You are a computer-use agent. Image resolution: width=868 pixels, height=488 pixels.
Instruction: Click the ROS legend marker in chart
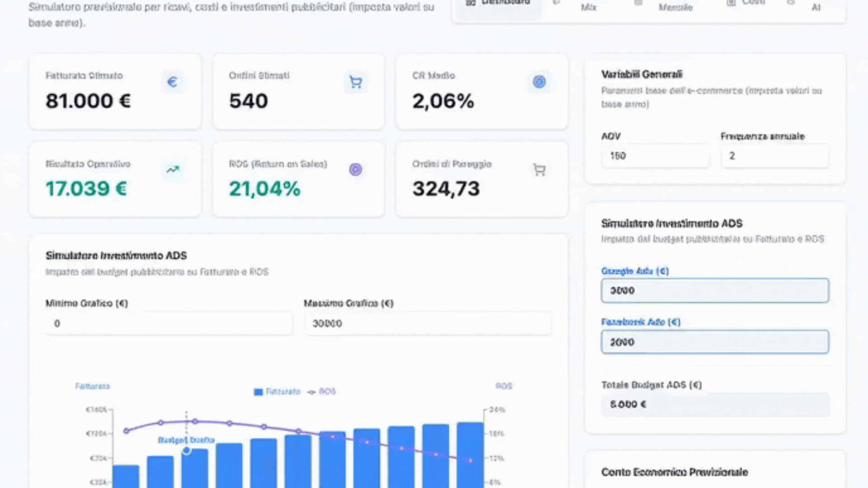(x=311, y=392)
